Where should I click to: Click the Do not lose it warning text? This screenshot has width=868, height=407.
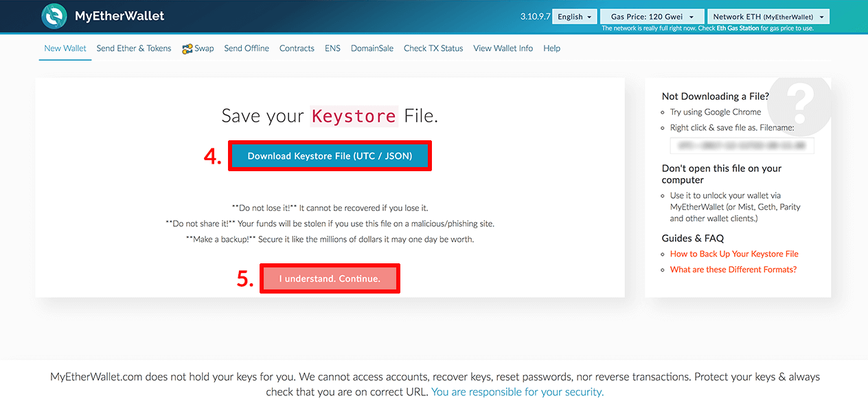[x=330, y=208]
